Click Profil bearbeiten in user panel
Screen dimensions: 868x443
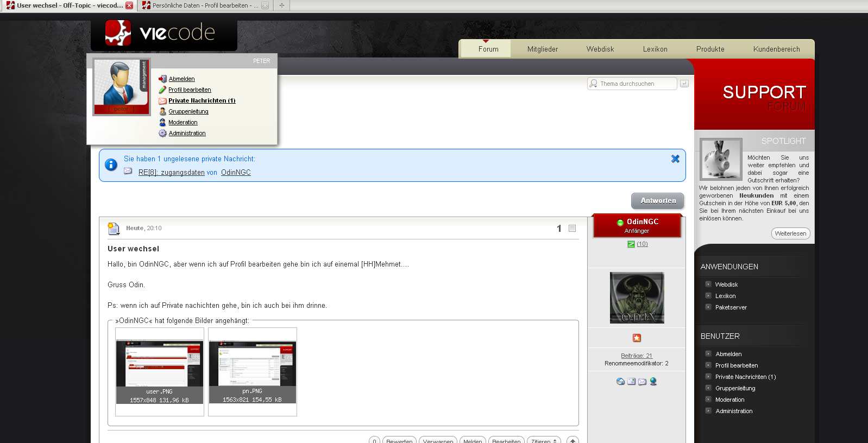pyautogui.click(x=190, y=90)
